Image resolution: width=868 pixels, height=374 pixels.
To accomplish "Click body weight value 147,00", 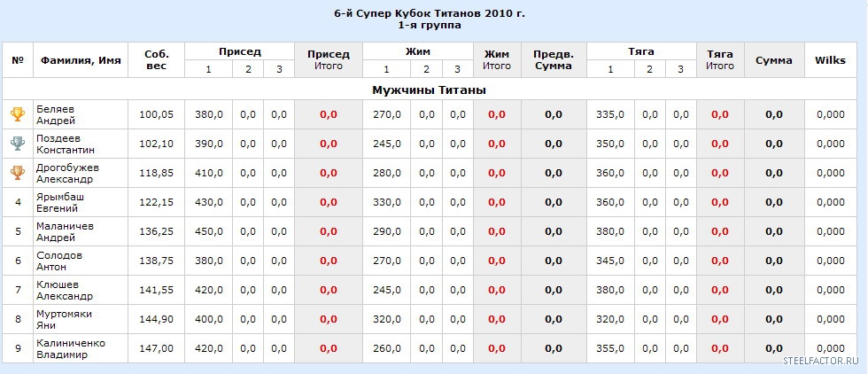I will click(x=156, y=348).
